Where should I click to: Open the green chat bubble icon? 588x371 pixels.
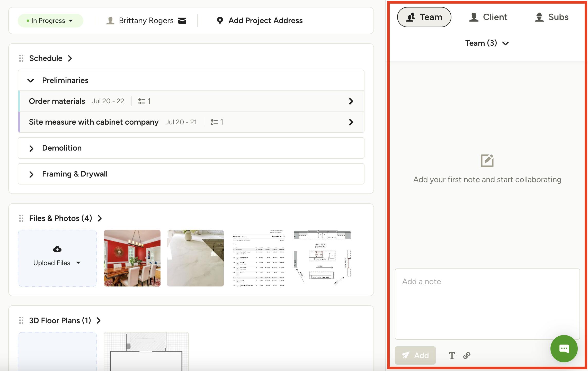(564, 349)
